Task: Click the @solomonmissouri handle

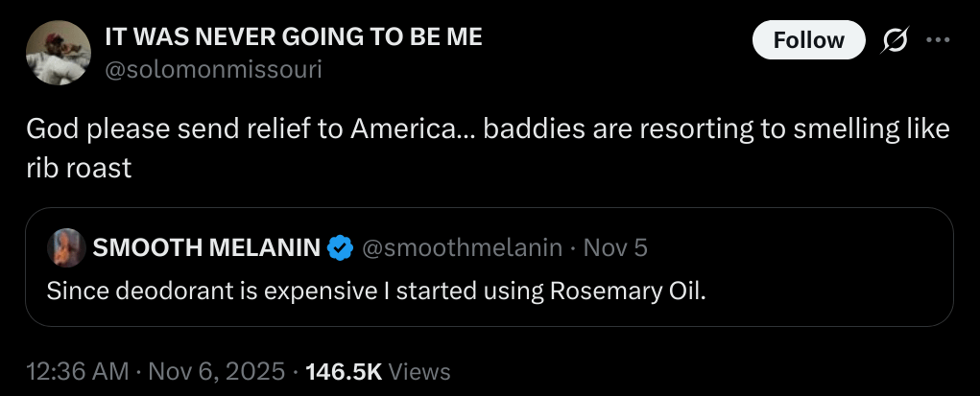Action: point(213,69)
